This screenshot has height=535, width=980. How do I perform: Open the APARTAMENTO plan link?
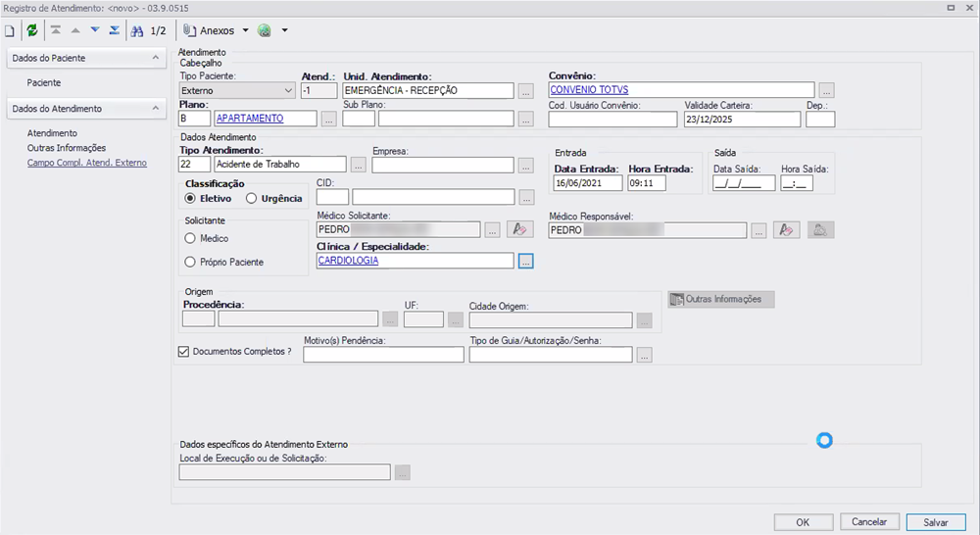[250, 119]
